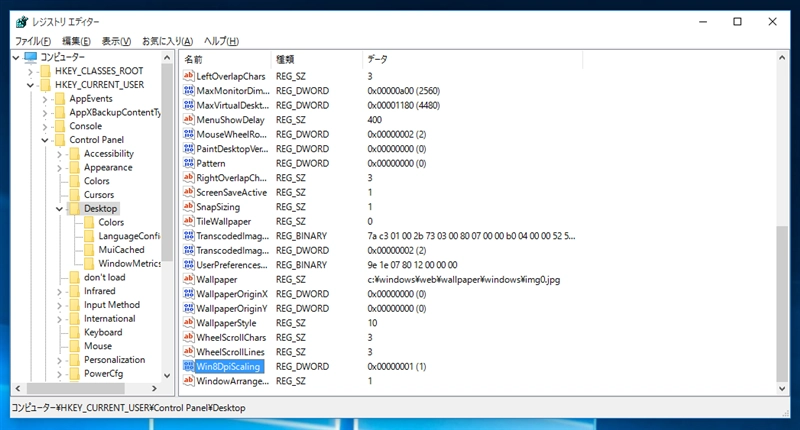This screenshot has height=430, width=800.
Task: Click the WheelScrollChars string icon
Action: [x=189, y=337]
